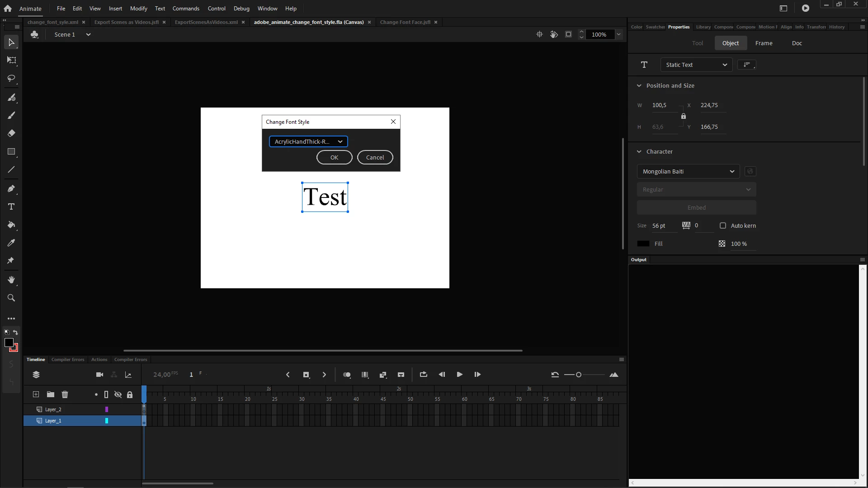Select the Lasso tool
Viewport: 868px width, 488px height.
(11, 79)
